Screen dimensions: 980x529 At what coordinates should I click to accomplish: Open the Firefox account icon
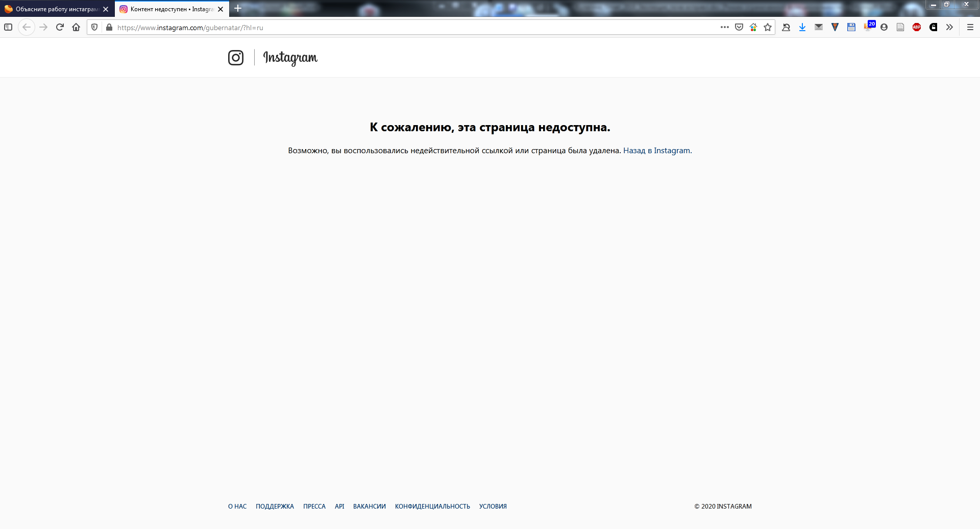pyautogui.click(x=884, y=27)
